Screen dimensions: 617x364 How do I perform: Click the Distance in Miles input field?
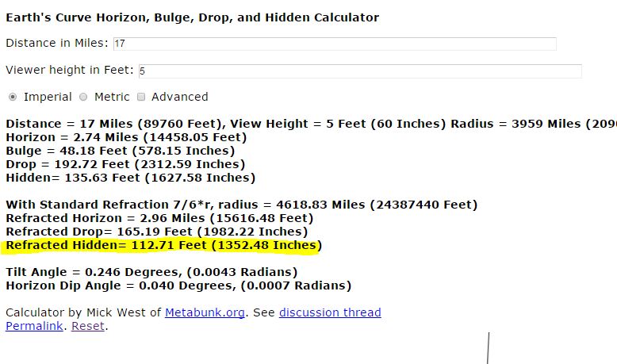coord(334,44)
